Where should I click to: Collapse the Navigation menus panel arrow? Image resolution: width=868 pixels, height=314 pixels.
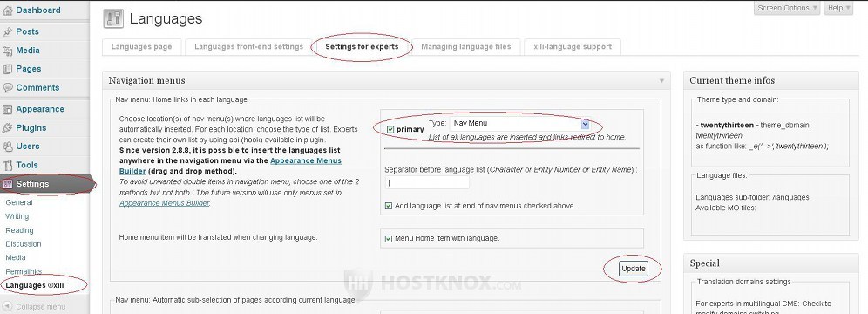661,81
